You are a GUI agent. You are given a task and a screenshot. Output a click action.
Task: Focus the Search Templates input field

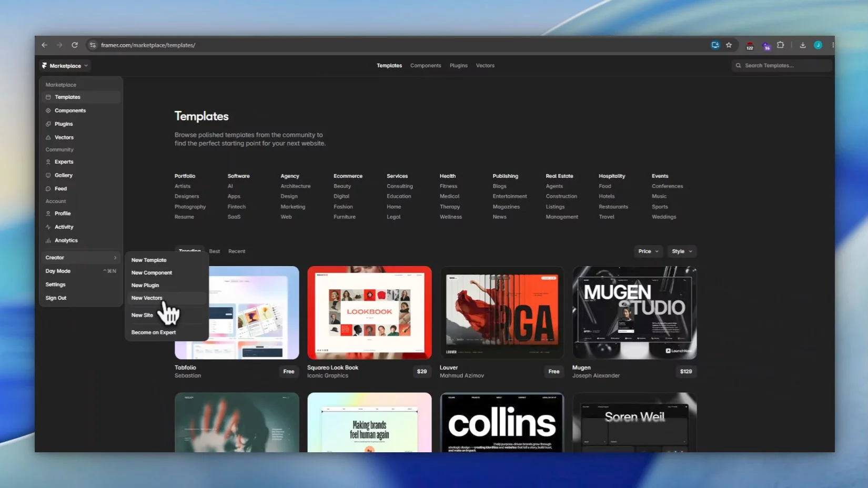coord(782,66)
